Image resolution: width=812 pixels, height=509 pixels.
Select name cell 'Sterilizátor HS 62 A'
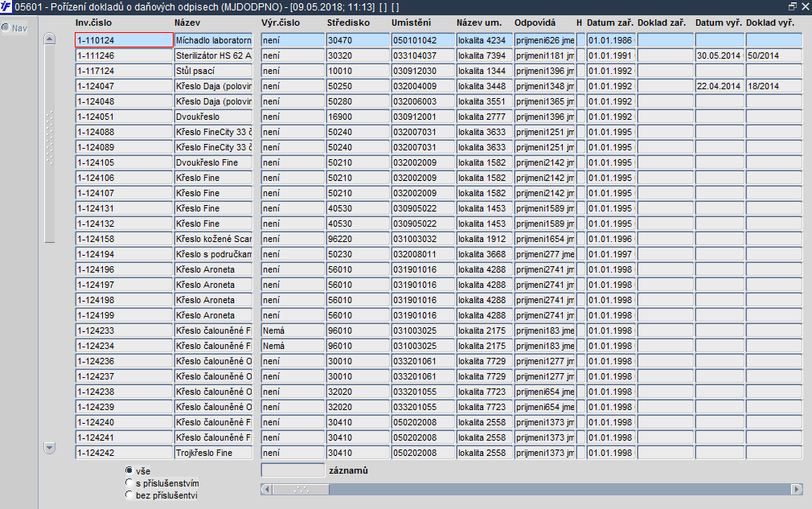(x=213, y=55)
